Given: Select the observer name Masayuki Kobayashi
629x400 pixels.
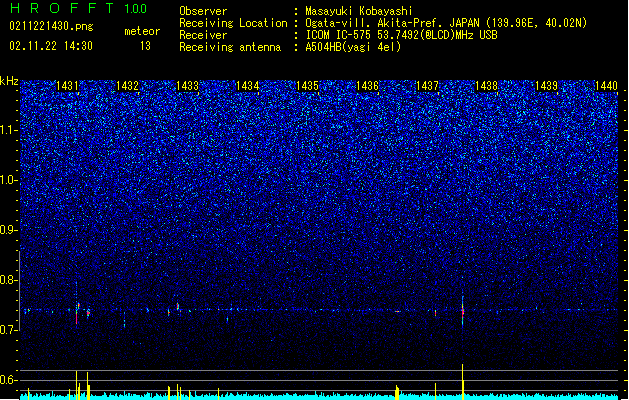Looking at the screenshot, I should tap(359, 11).
